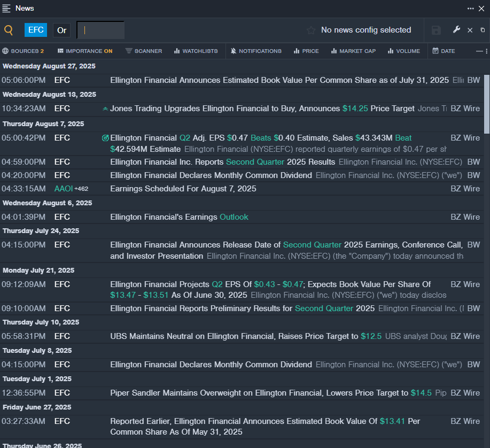Remove the EFC ticker filter chip

36,30
